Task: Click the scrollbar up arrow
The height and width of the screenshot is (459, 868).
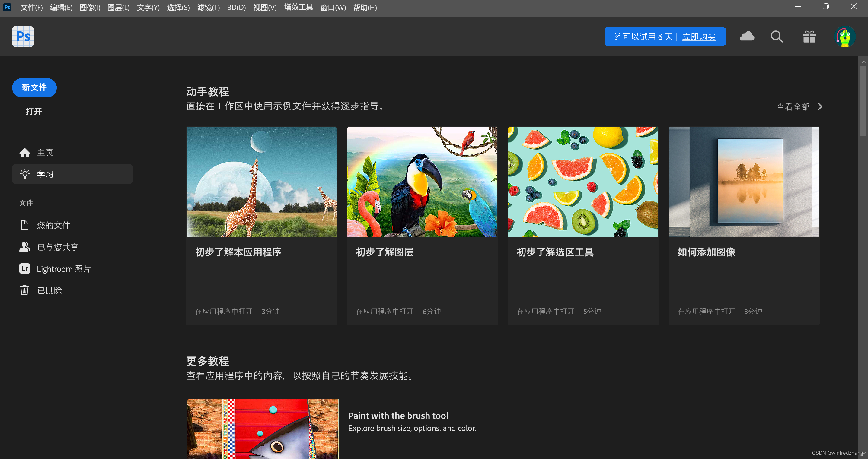Action: click(x=863, y=62)
